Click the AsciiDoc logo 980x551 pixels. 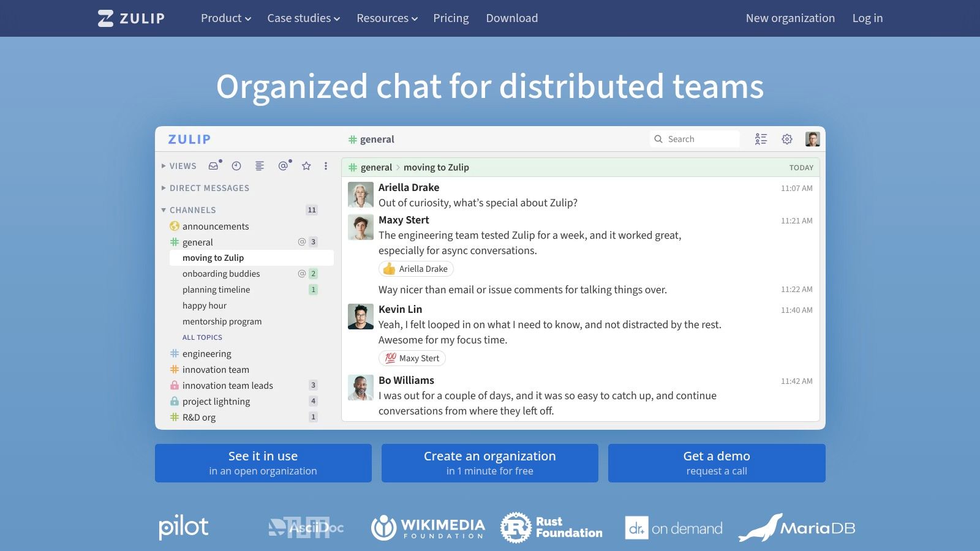[x=306, y=528]
